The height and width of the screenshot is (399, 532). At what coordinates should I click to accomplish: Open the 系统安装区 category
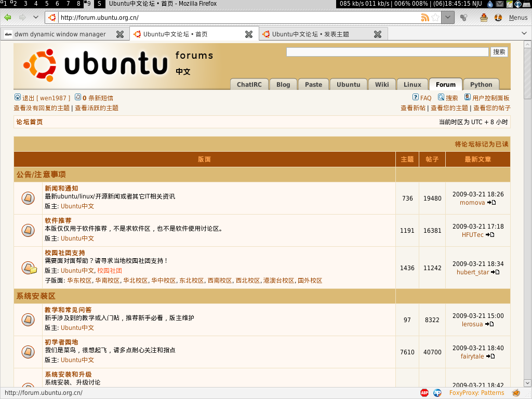click(36, 296)
